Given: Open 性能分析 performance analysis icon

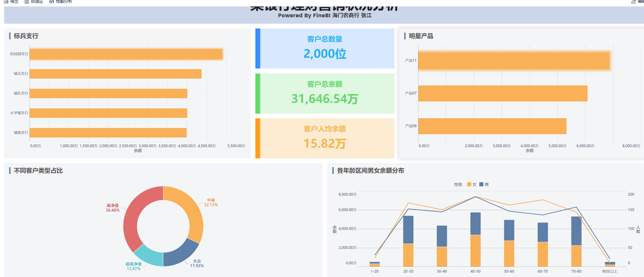Looking at the screenshot, I should click(52, 1).
